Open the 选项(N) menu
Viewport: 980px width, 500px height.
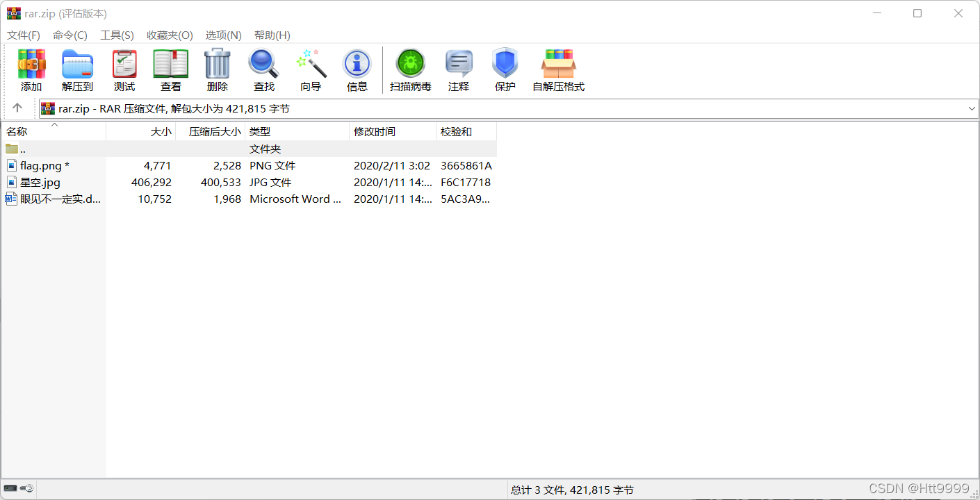point(223,35)
